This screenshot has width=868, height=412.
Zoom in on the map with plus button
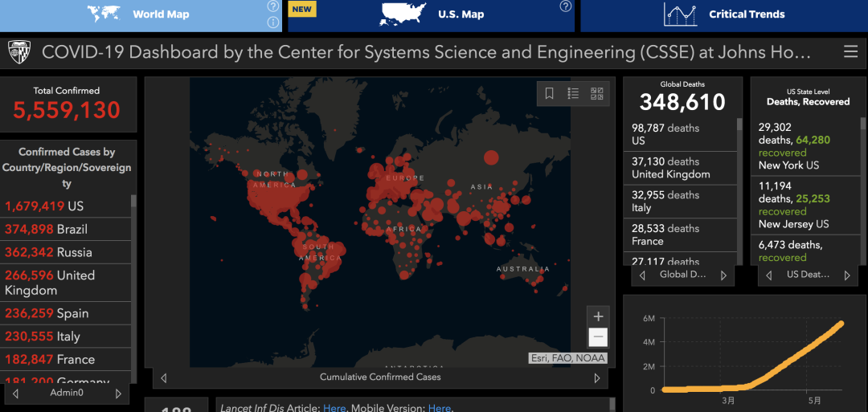598,317
